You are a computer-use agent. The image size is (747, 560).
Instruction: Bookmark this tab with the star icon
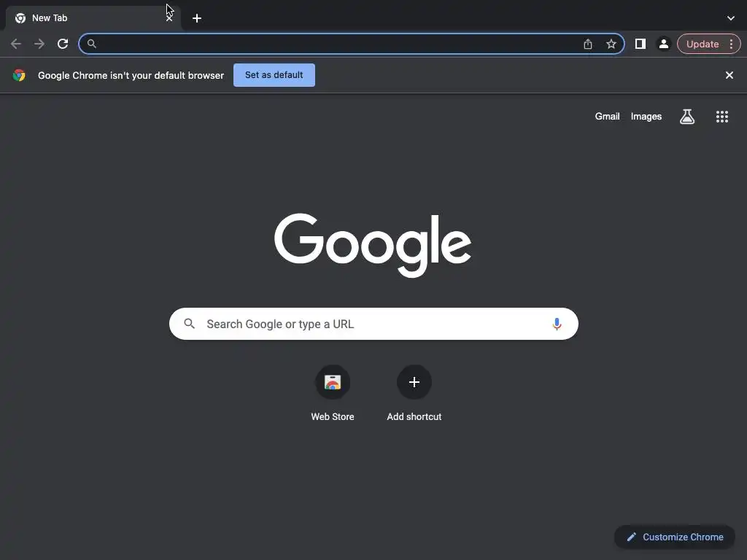tap(611, 44)
